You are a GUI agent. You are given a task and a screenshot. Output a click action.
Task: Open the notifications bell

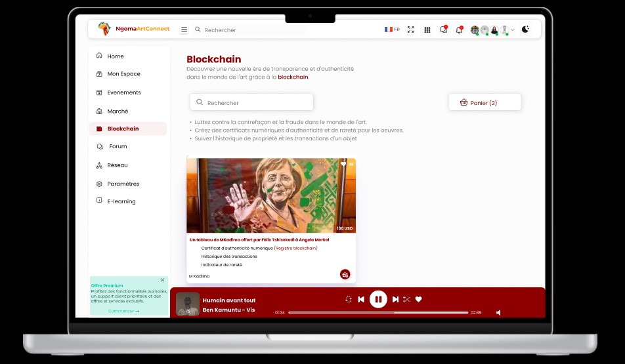[459, 30]
